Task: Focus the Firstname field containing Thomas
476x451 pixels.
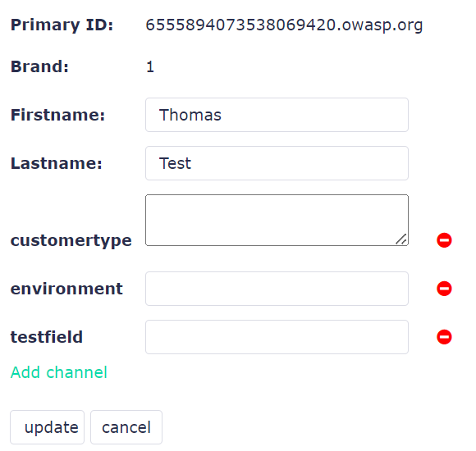Action: [277, 115]
